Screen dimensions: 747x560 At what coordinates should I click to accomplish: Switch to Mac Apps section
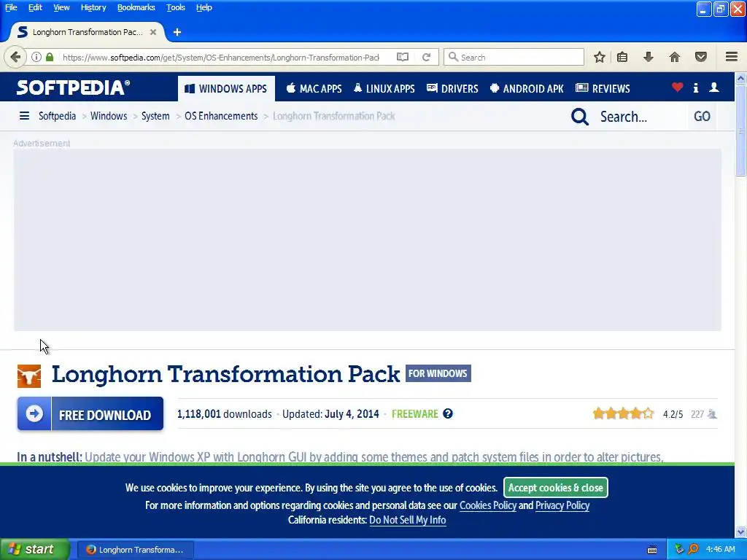(314, 88)
